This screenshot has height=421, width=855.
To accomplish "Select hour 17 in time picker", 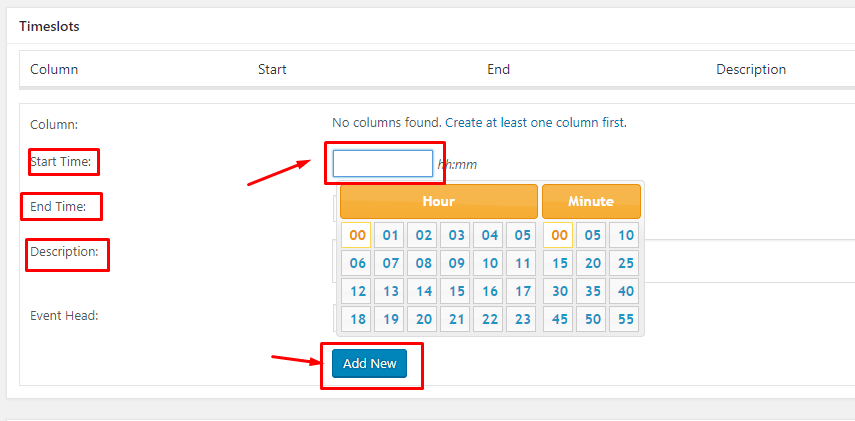I will (x=521, y=292).
